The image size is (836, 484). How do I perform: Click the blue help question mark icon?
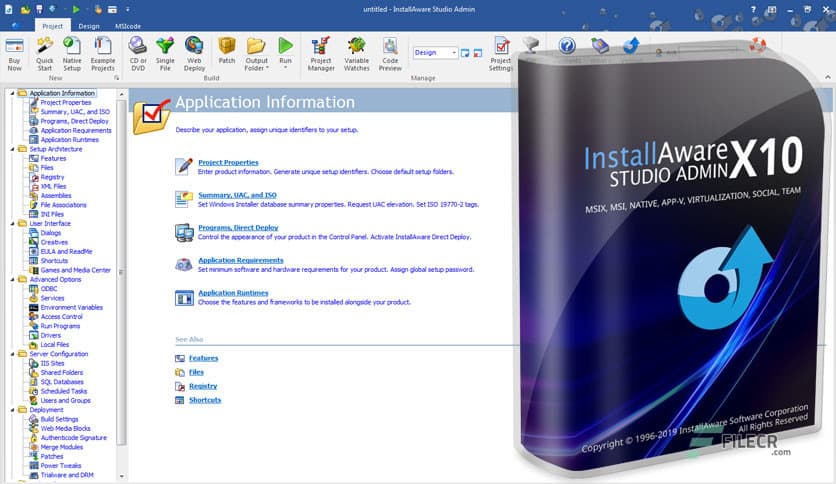point(567,46)
